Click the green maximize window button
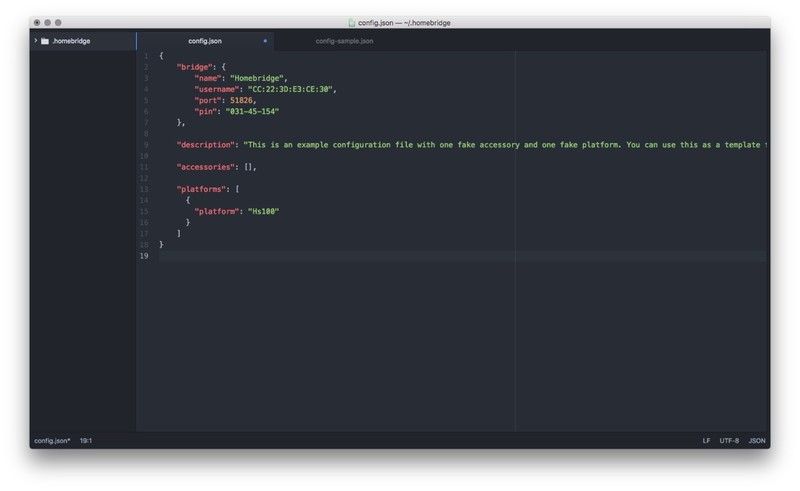 [59, 22]
